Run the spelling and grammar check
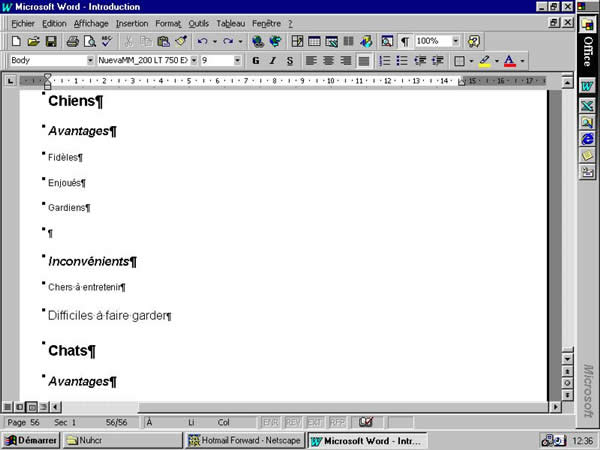 [x=107, y=41]
